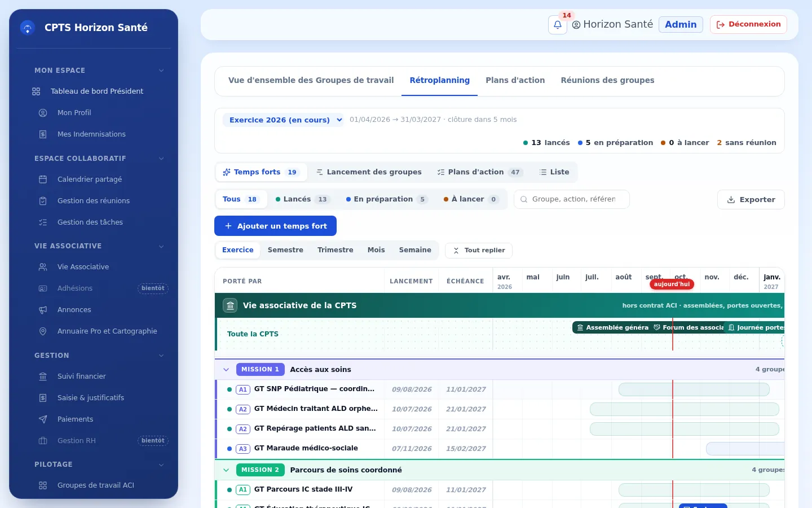Click the Vie associative de la CPTS building icon
This screenshot has height=508, width=812.
pyautogui.click(x=230, y=305)
